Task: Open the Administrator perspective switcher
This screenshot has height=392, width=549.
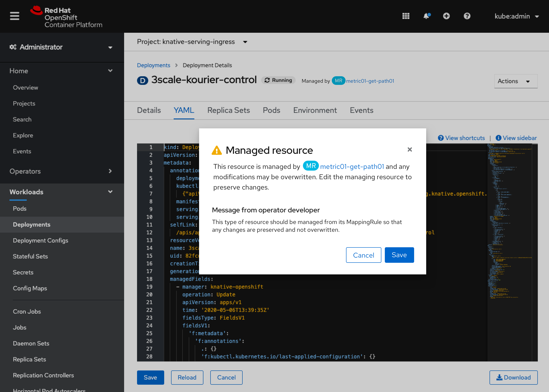Action: [61, 47]
